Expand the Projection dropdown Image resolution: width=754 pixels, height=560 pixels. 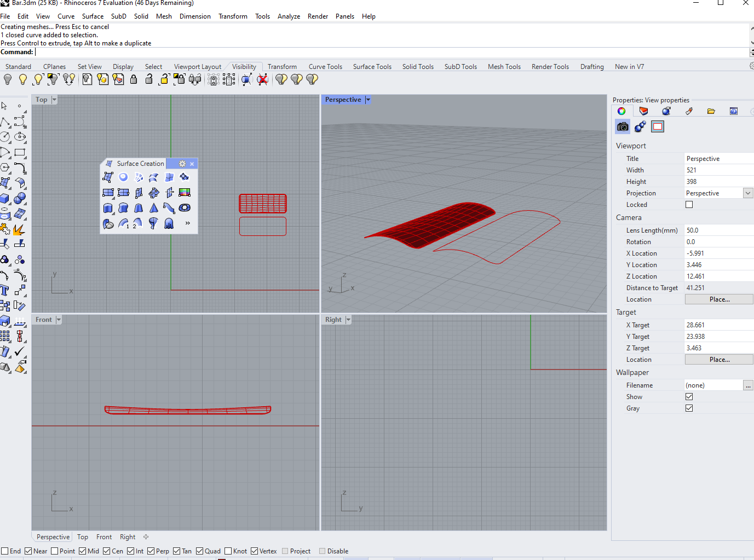747,193
